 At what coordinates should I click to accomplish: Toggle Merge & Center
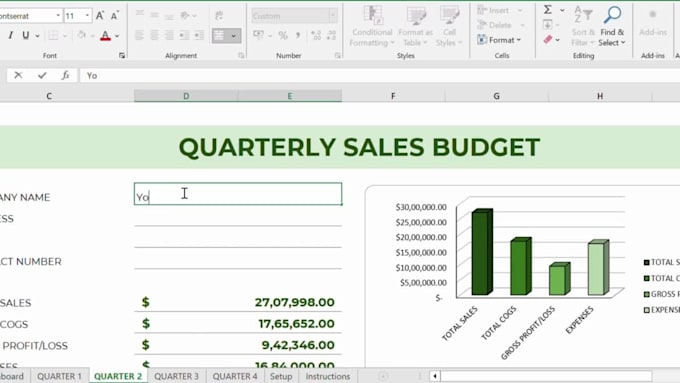point(219,36)
